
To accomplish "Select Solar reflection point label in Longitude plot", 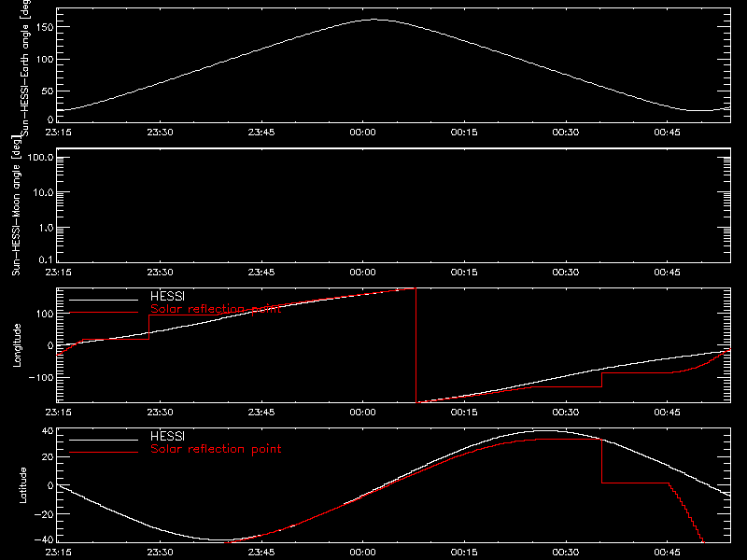I will 216,309.
